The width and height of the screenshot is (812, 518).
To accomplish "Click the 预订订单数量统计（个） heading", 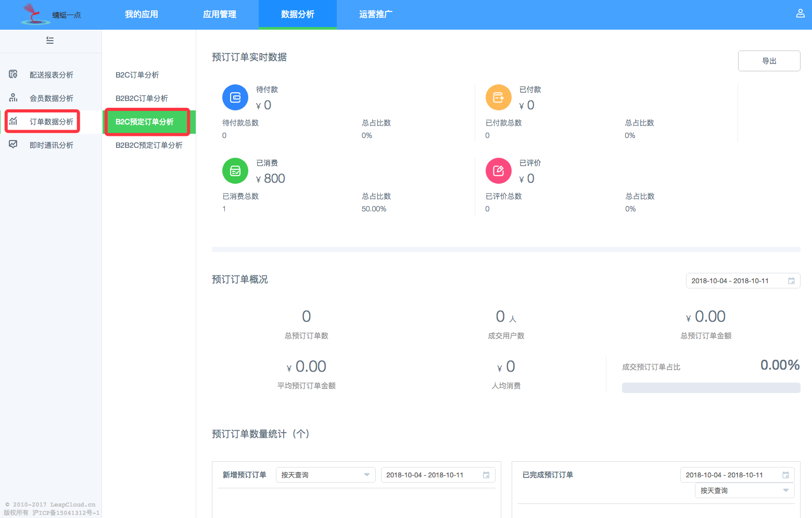I will point(260,434).
